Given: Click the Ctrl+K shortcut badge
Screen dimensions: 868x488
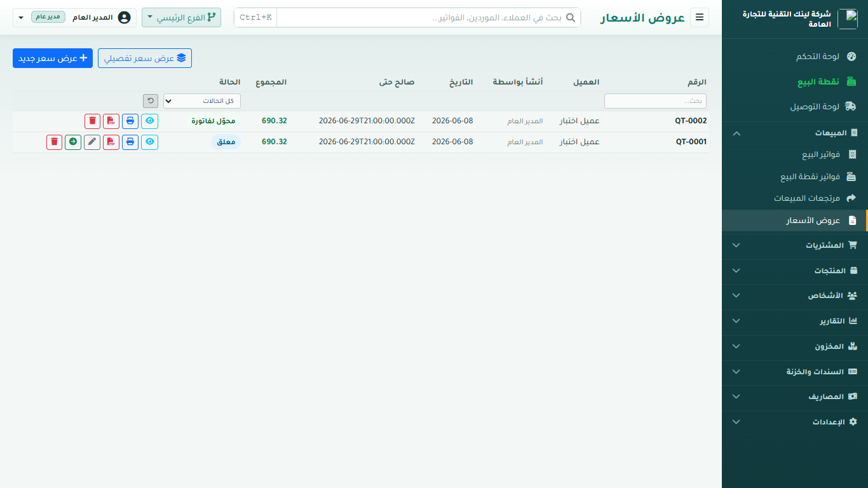Looking at the screenshot, I should 255,18.
